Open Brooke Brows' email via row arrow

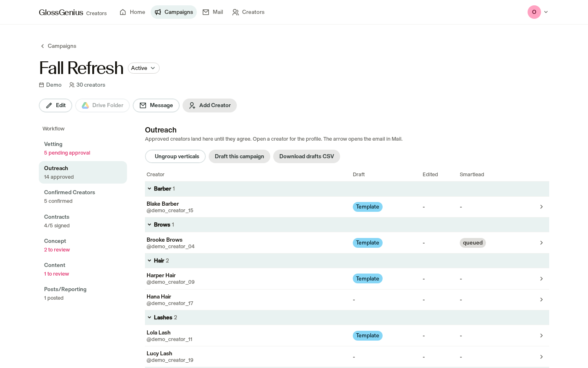541,243
